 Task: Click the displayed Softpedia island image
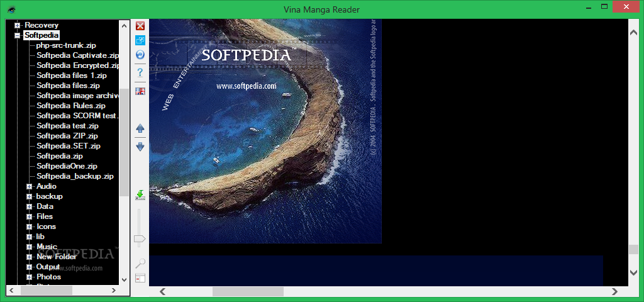tap(265, 131)
